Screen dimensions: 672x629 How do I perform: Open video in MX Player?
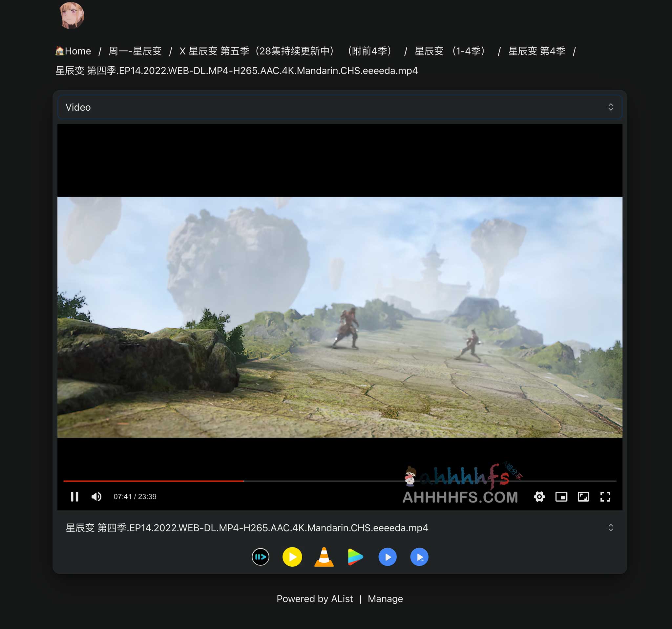point(388,557)
